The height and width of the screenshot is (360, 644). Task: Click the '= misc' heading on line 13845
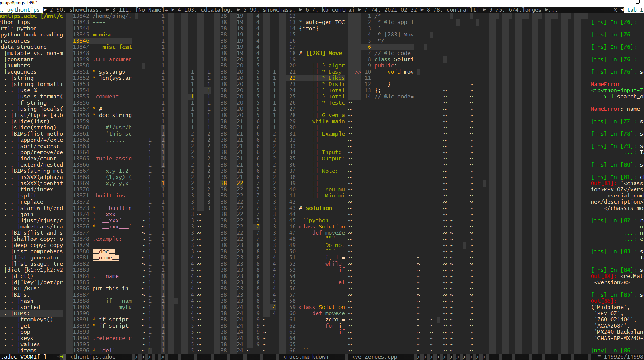[x=102, y=35]
